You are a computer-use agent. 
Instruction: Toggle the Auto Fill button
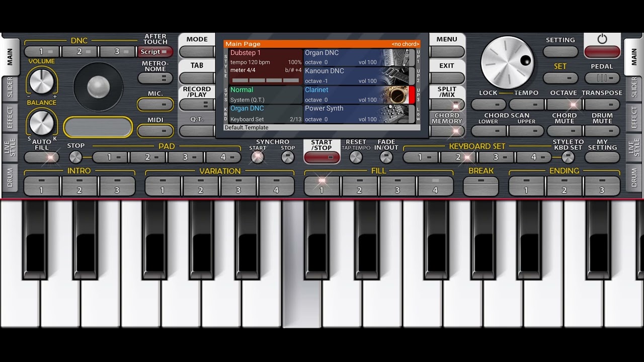[42, 157]
